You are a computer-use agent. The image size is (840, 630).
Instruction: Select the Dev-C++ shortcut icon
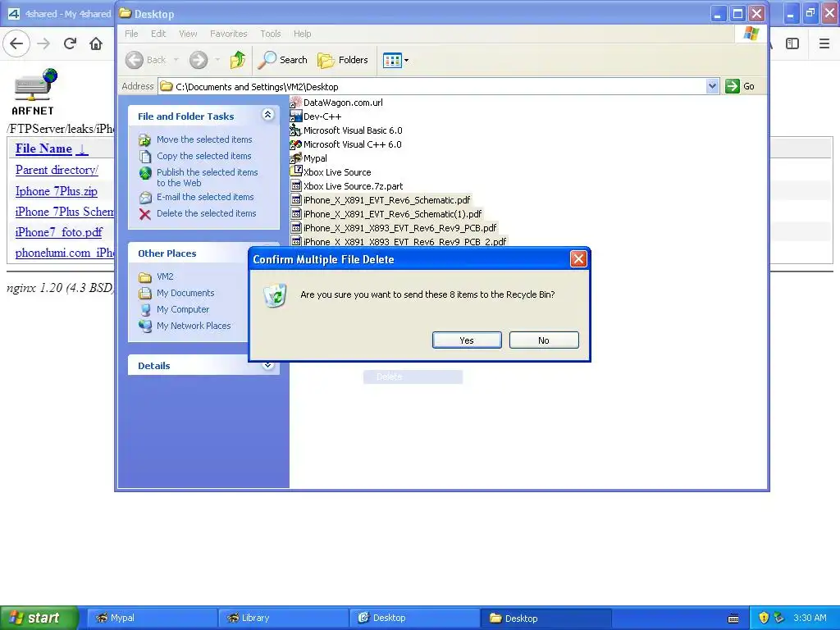(295, 116)
